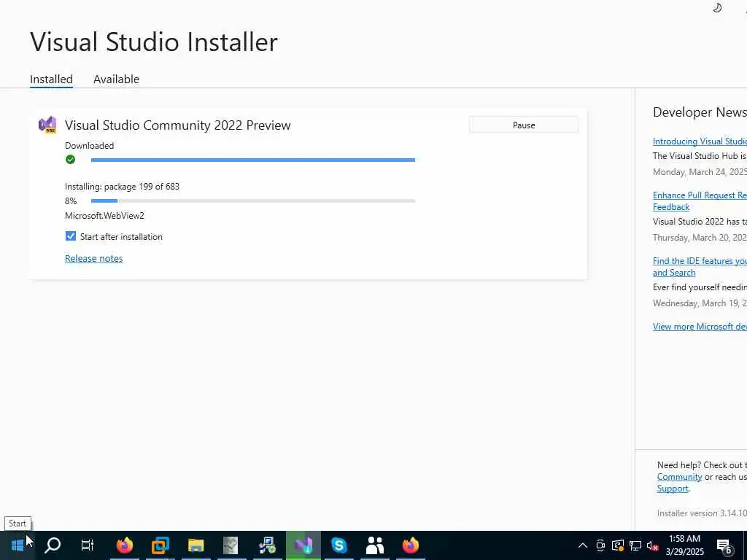Toggle dark theme moon icon
Image resolution: width=747 pixels, height=560 pixels.
pyautogui.click(x=717, y=7)
